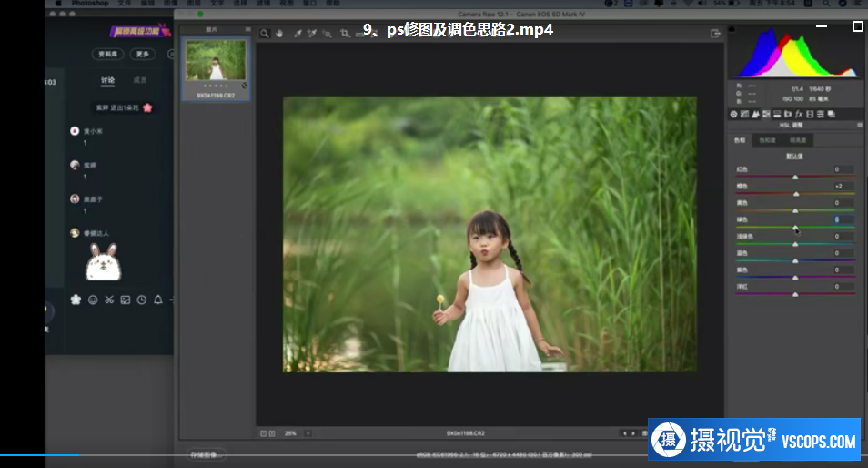Click the Yellows hue slider handle
The height and width of the screenshot is (468, 868).
795,210
